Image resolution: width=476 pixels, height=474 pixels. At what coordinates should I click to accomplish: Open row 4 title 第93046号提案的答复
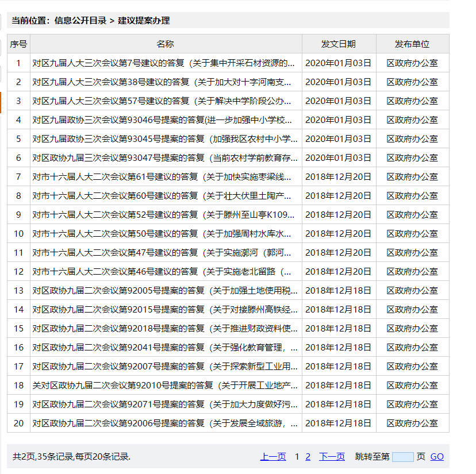coord(162,120)
